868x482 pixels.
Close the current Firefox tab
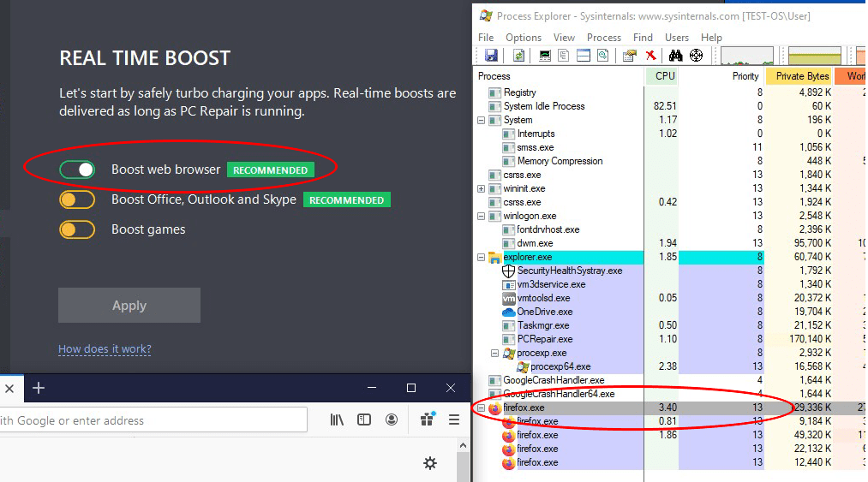[x=9, y=389]
